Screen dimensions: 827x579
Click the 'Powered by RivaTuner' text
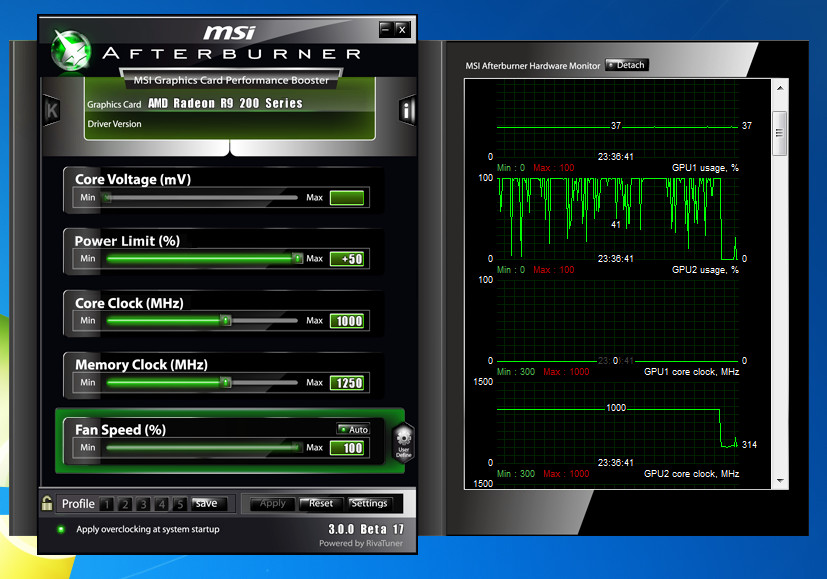pos(361,543)
